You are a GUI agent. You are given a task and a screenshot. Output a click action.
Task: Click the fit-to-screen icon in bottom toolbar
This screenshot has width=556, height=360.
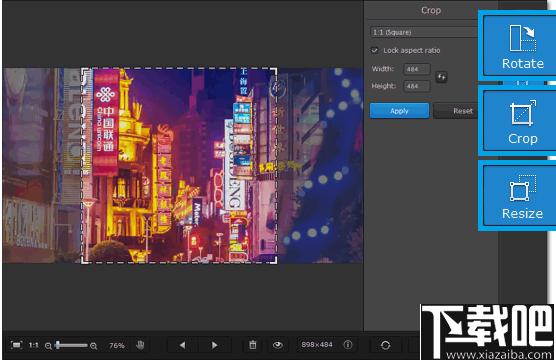pos(16,345)
